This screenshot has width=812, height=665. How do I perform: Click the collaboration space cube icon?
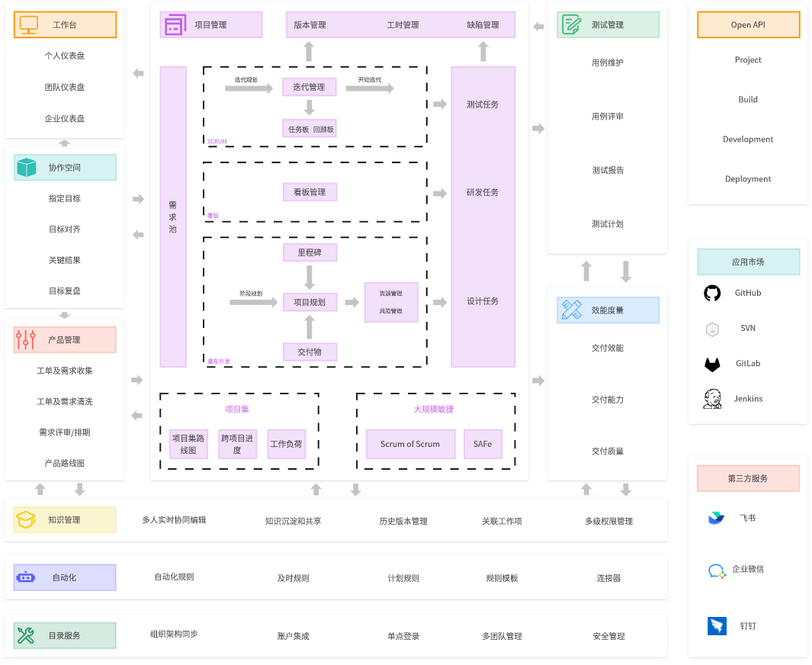pos(27,167)
